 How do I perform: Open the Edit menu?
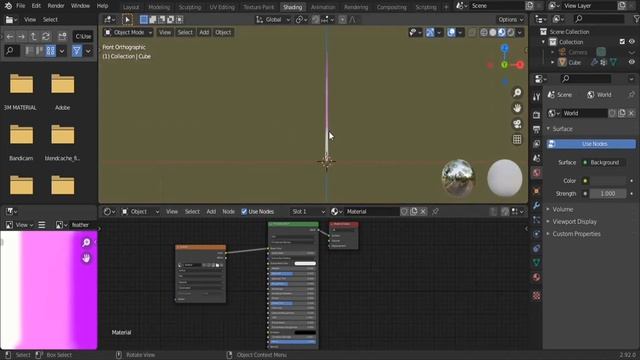click(x=36, y=6)
